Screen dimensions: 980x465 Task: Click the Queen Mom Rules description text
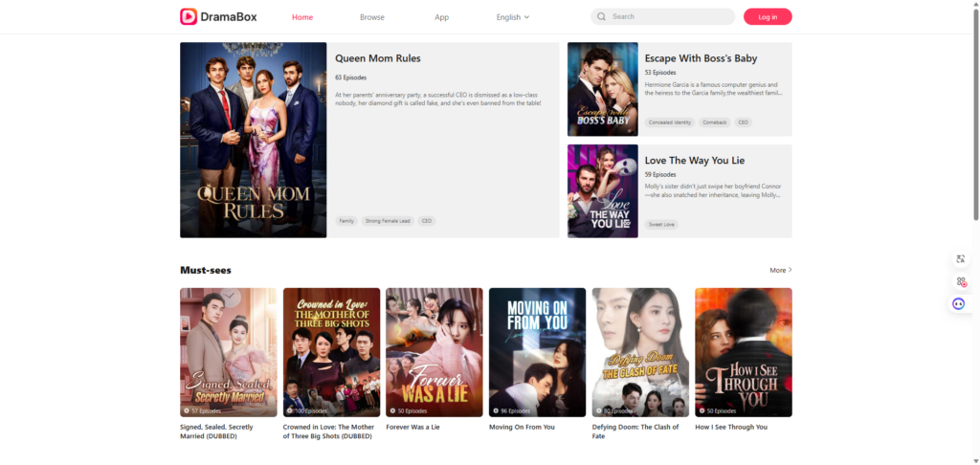tap(438, 99)
